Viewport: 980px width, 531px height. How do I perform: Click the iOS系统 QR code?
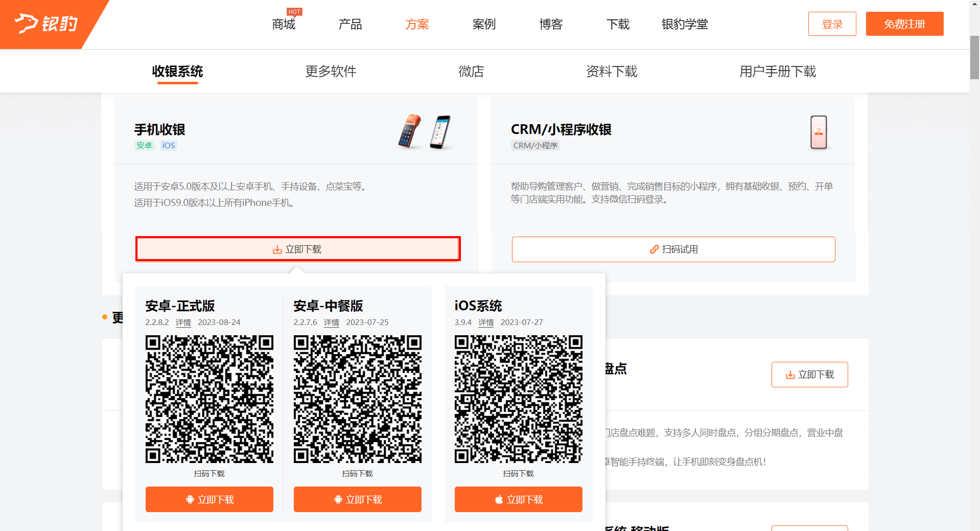point(519,399)
